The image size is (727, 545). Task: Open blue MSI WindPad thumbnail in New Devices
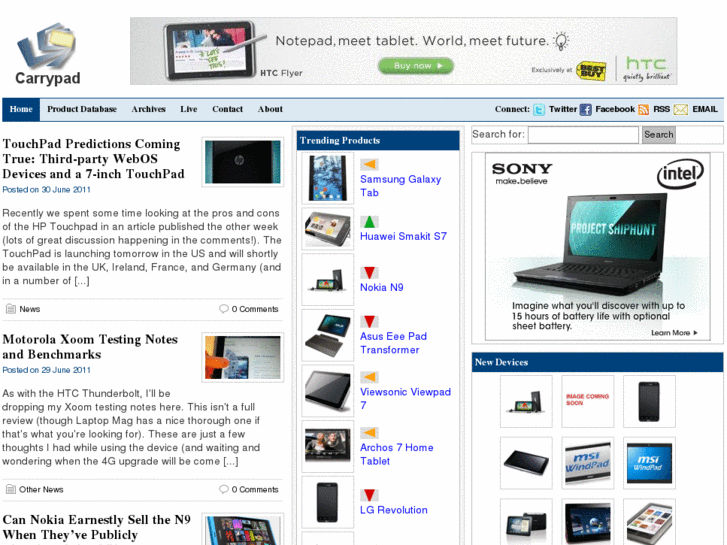[x=649, y=463]
